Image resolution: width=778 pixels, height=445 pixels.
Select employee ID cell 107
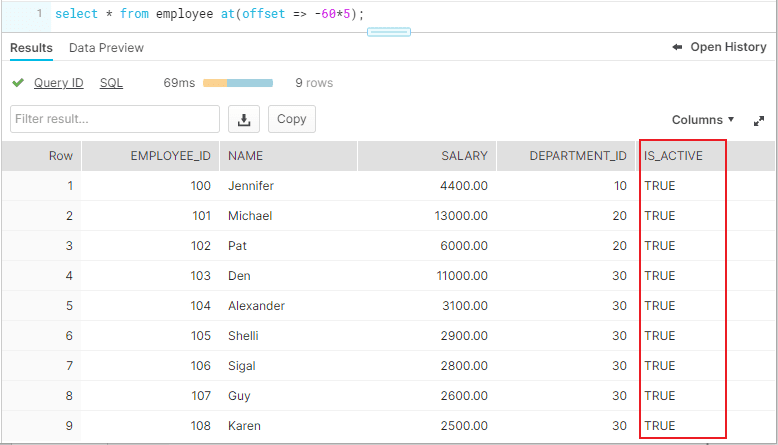[201, 396]
